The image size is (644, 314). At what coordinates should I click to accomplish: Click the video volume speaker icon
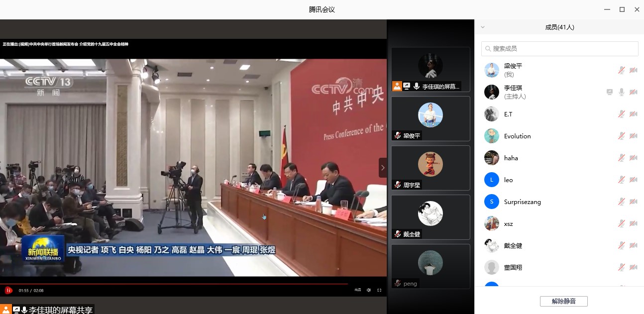[x=369, y=290]
